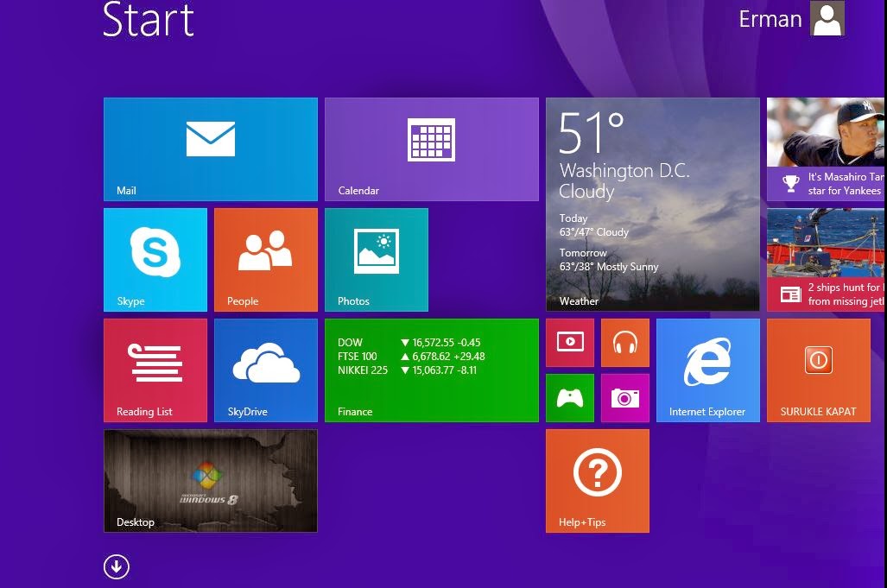Open the People tile
The image size is (887, 588).
[266, 260]
